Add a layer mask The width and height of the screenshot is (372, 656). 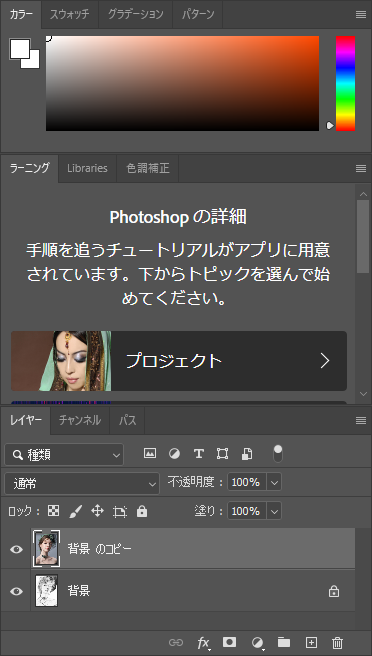[229, 642]
